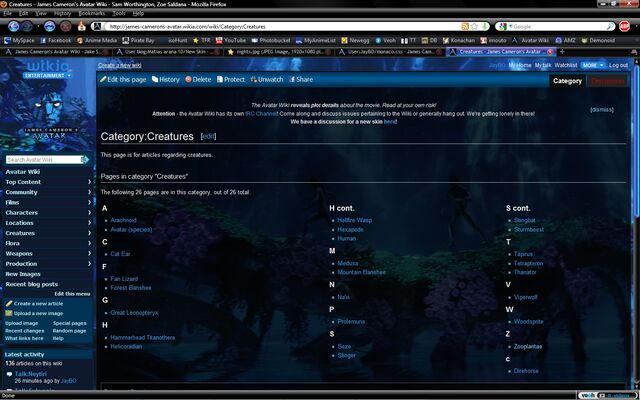Click the green arrow in the address bar
640x400 pixels.
[484, 27]
